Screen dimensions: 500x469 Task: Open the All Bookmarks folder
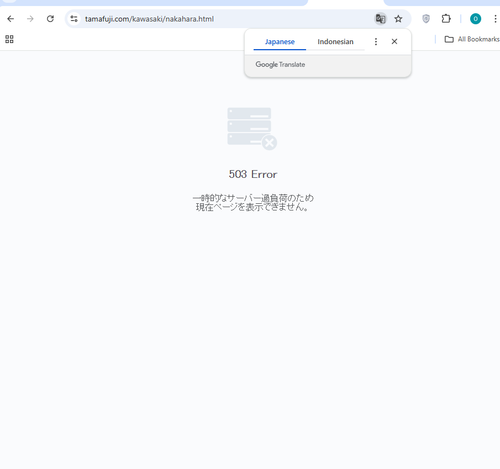point(472,39)
